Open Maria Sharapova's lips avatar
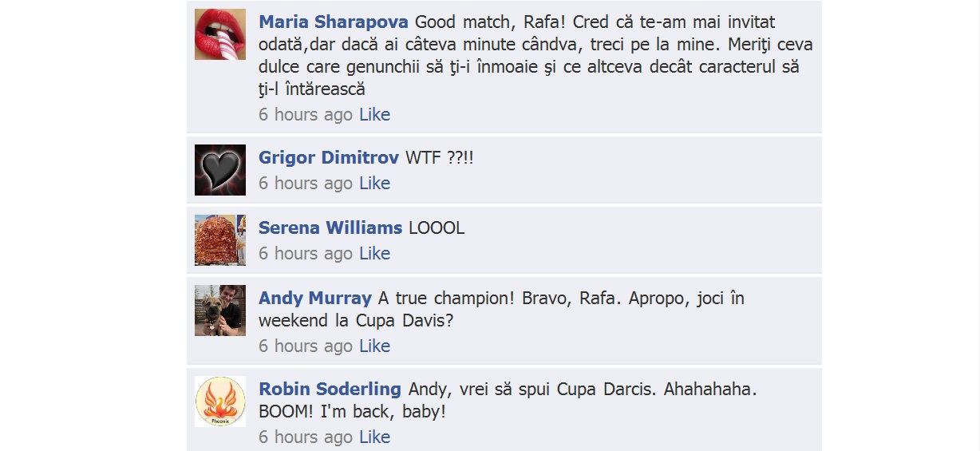 click(220, 34)
